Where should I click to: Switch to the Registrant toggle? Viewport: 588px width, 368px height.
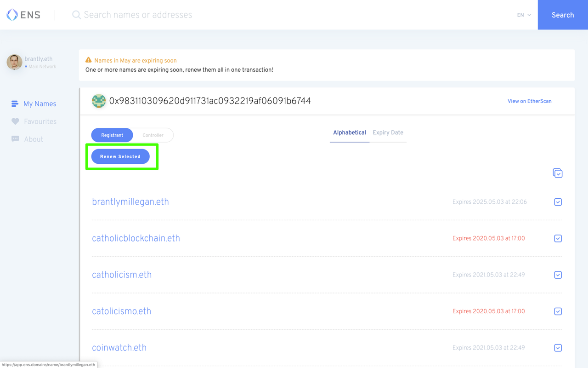[x=112, y=135]
